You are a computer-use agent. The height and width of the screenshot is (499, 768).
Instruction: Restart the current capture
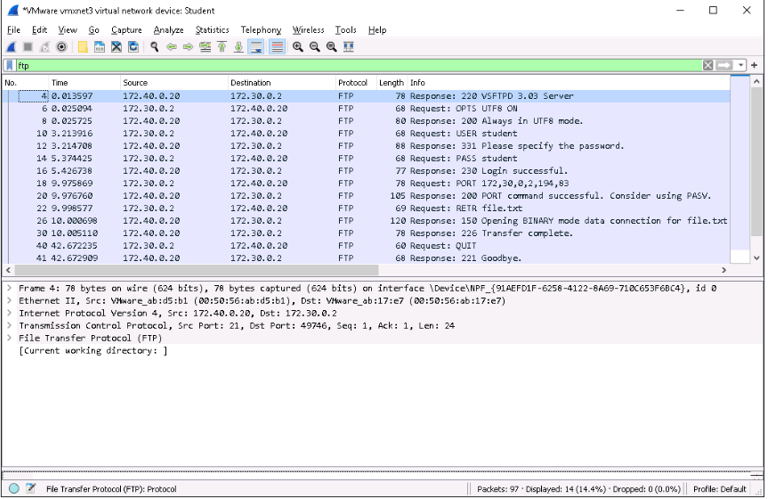point(45,47)
